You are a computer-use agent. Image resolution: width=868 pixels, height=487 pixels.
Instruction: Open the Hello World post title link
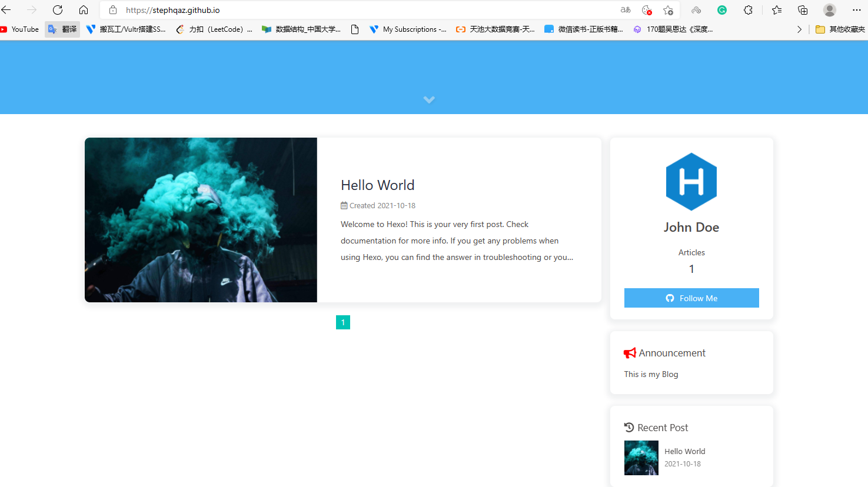(377, 185)
